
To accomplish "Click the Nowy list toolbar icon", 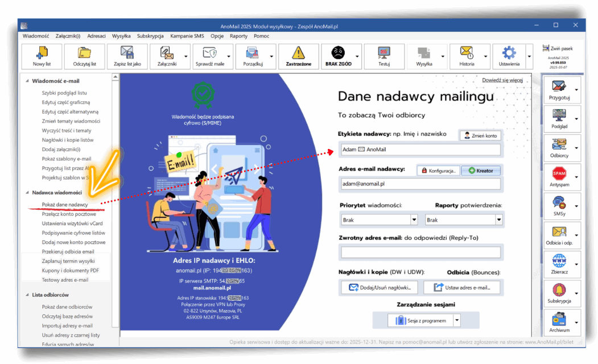I will [42, 56].
